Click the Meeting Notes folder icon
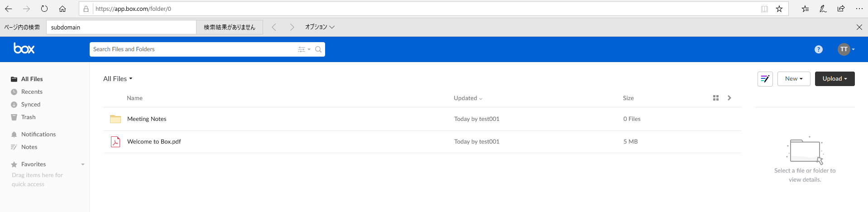 [115, 119]
